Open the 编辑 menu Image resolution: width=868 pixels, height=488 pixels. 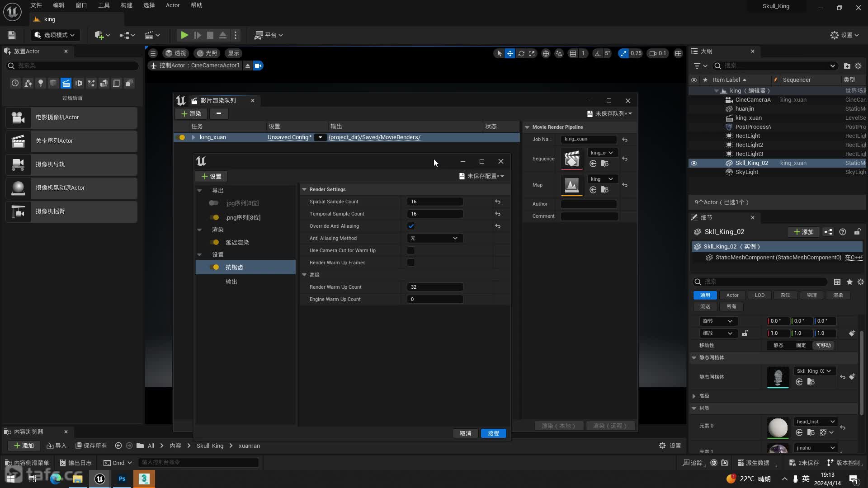pos(59,5)
